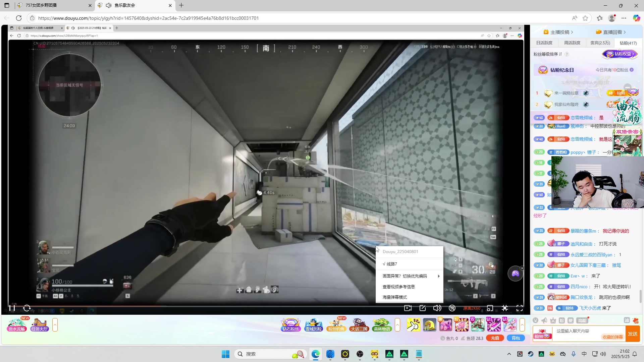Switch to 日活跃度 tab
Screen dimensions: 644x362
click(x=544, y=43)
